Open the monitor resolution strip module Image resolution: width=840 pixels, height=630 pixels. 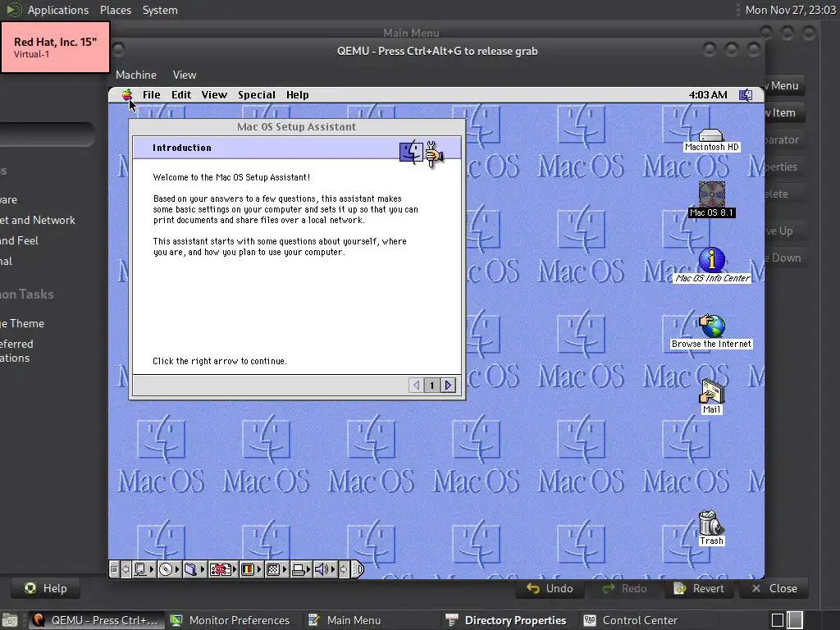click(276, 569)
